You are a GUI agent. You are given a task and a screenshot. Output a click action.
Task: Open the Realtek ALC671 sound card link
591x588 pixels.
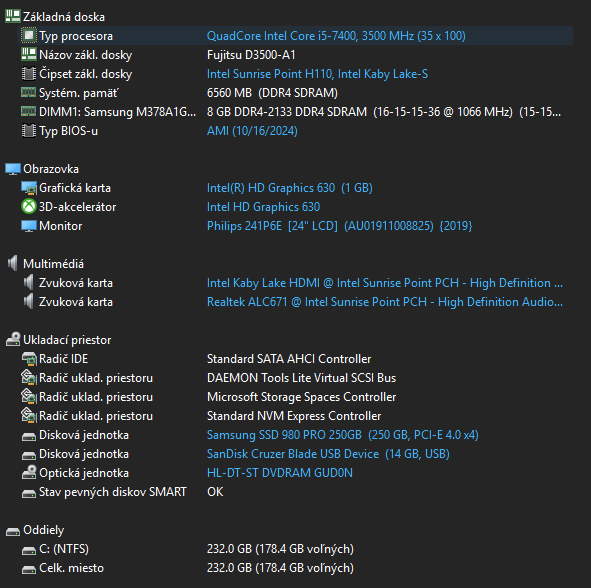[384, 302]
